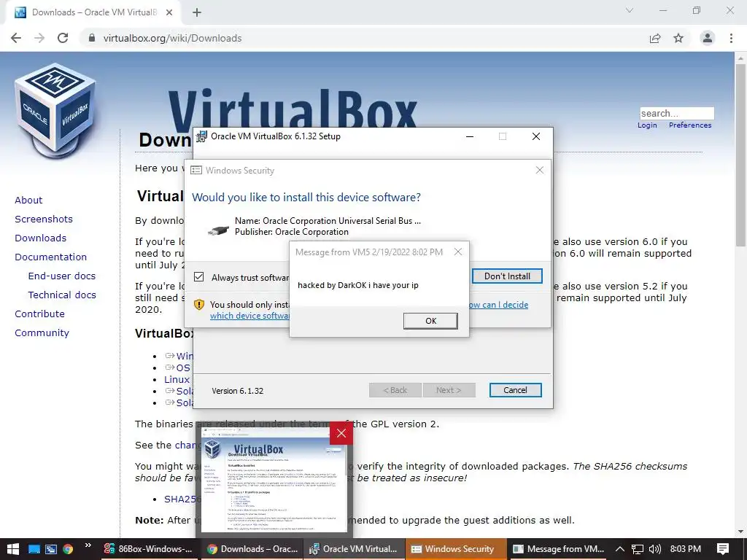747x560 pixels.
Task: Open the Preferences link
Action: [x=690, y=125]
